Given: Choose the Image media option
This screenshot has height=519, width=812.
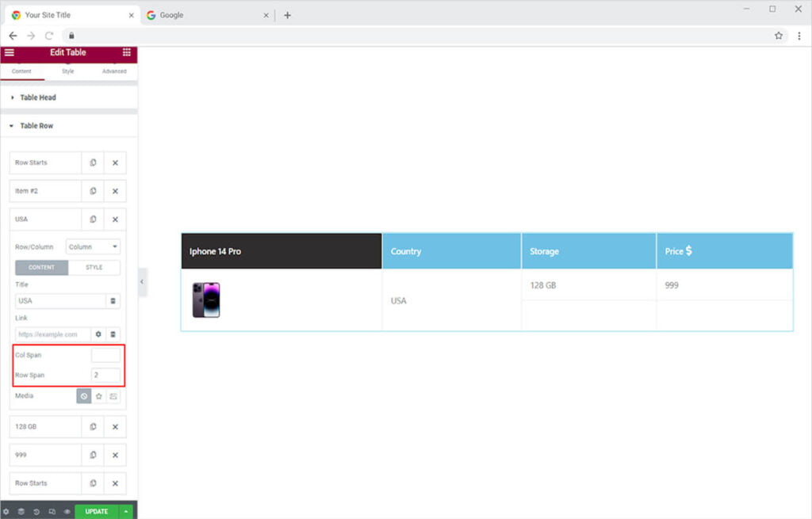Looking at the screenshot, I should pyautogui.click(x=113, y=396).
